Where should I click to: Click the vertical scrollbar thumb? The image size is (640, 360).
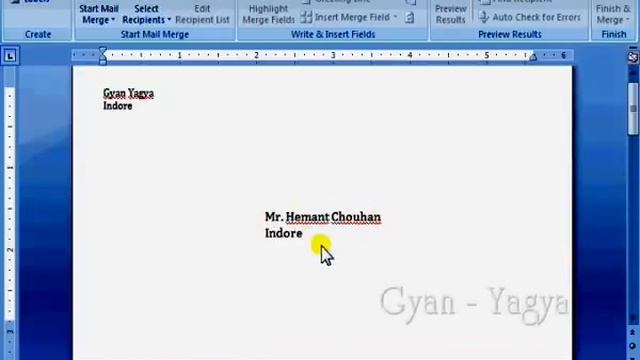point(633,109)
